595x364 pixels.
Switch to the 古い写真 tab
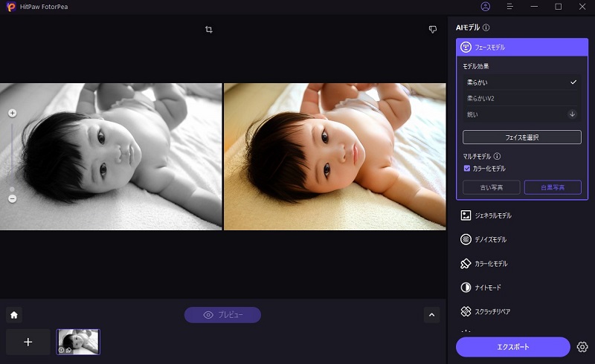(x=491, y=187)
